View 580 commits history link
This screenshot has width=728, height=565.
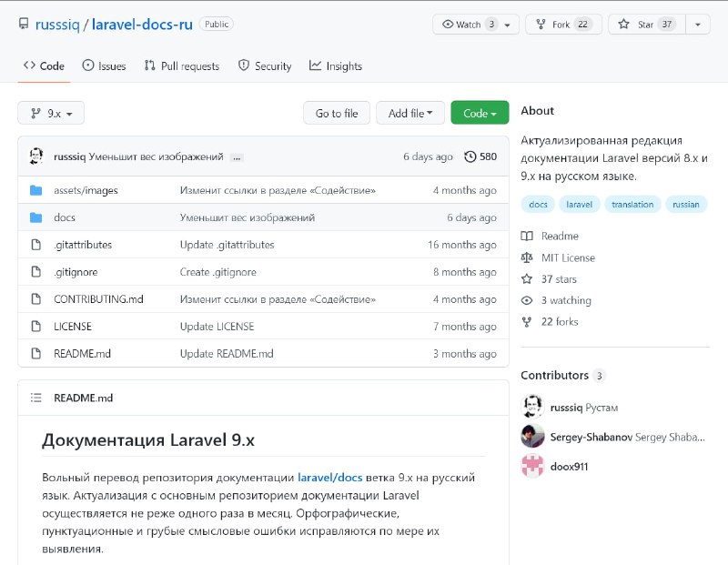[480, 156]
